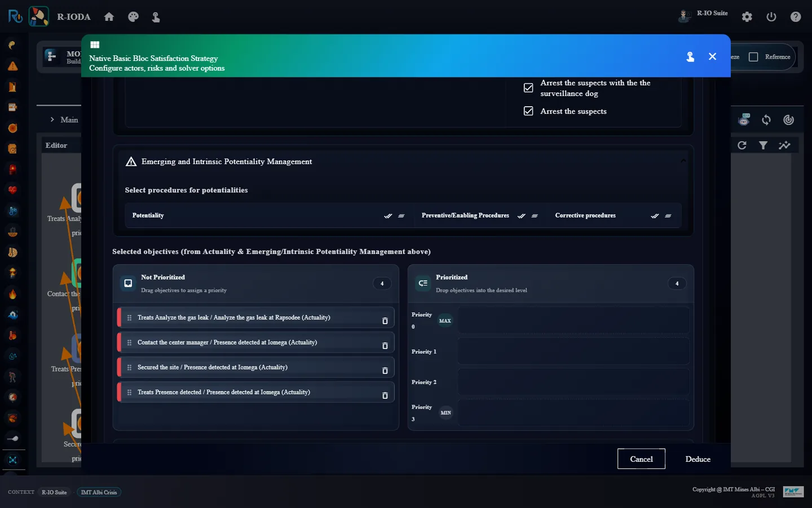Collapse Emerging and Intrinsic Potentiality Management section

tap(683, 161)
